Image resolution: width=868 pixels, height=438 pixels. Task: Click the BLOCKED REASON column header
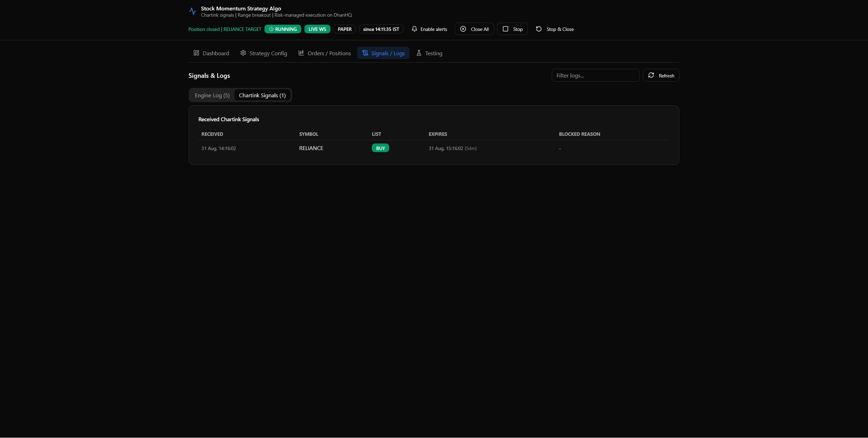click(x=580, y=134)
